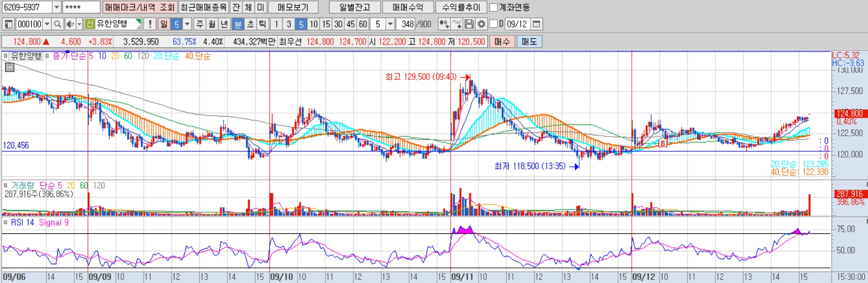Click the 최우선 best quote label
The image size is (868, 283).
tap(290, 41)
